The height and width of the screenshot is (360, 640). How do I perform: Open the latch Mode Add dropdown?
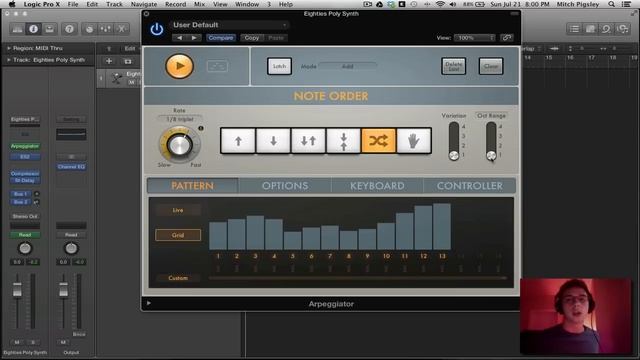[x=348, y=66]
